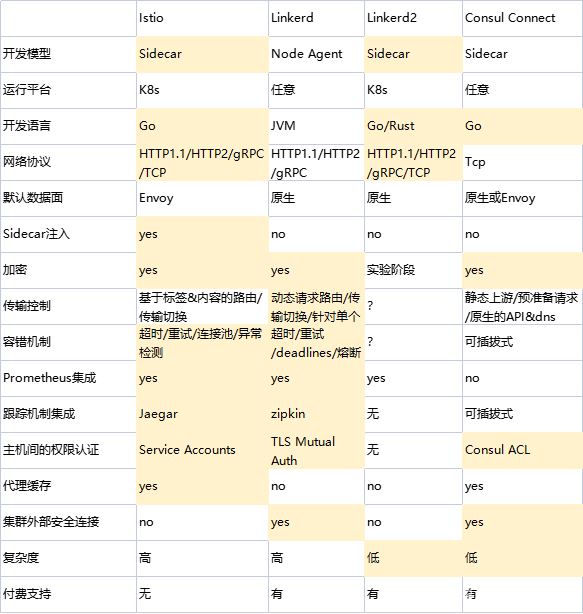Click the 集群外部安全连接 row label

click(68, 523)
